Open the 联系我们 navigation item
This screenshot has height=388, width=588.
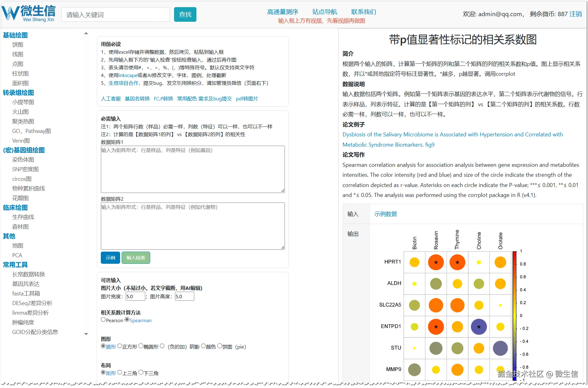pyautogui.click(x=364, y=12)
